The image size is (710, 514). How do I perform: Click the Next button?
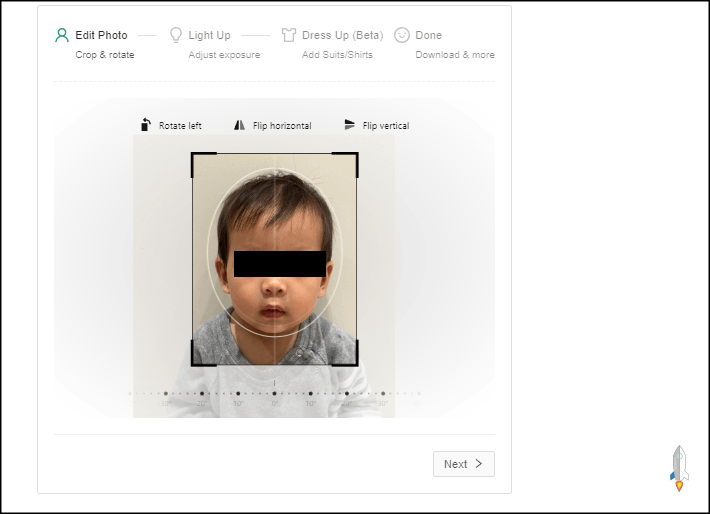[x=464, y=464]
